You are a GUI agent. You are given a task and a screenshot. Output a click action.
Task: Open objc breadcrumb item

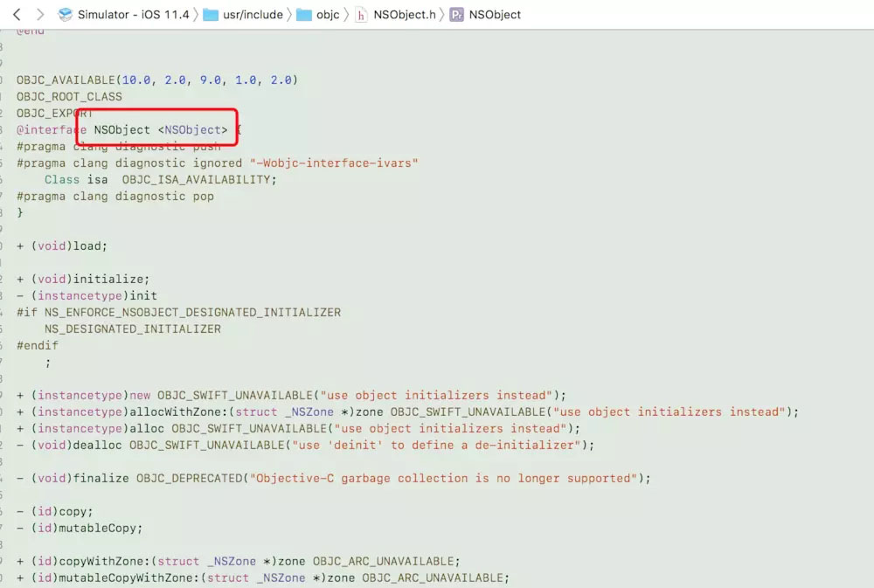pos(328,15)
